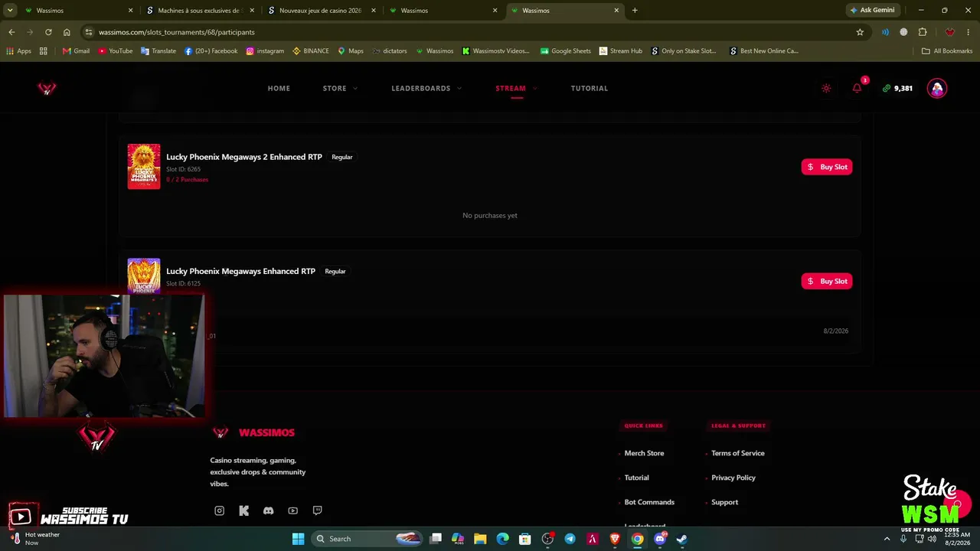
Task: Click the browser back arrow
Action: [x=11, y=32]
